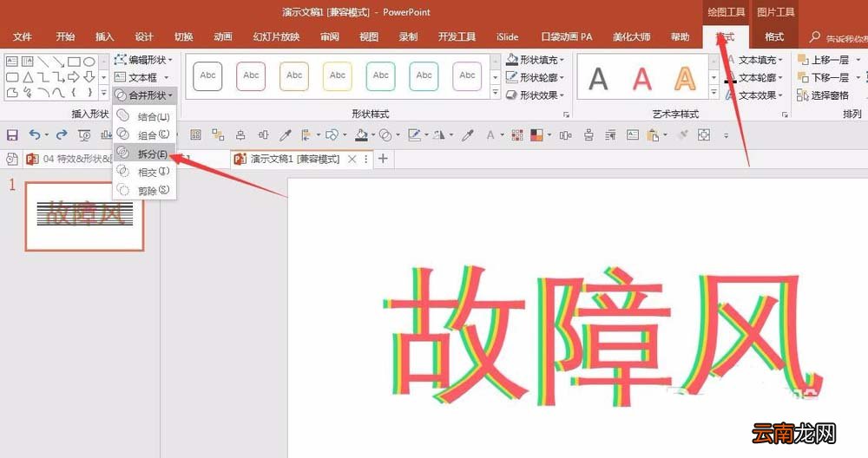Choose 剪除(S) from the merge menu
Viewport: 868px width, 458px height.
pyautogui.click(x=144, y=190)
